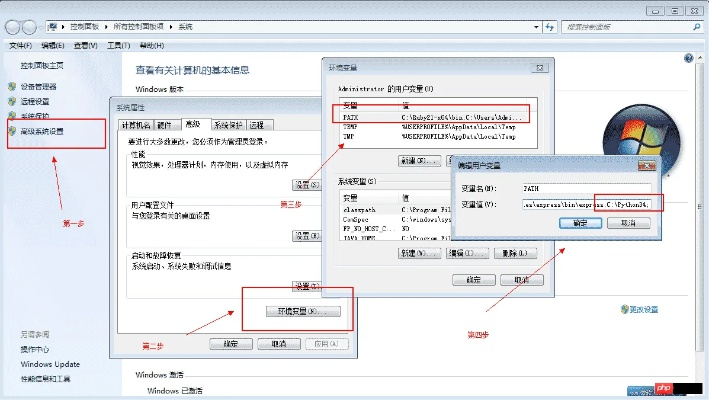This screenshot has width=709, height=400.
Task: Open the 工具(T) menu
Action: (118, 46)
